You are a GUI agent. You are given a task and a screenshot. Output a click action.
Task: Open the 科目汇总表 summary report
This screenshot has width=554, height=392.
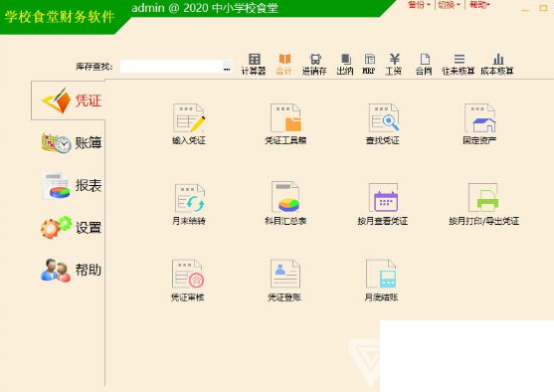[x=285, y=204]
